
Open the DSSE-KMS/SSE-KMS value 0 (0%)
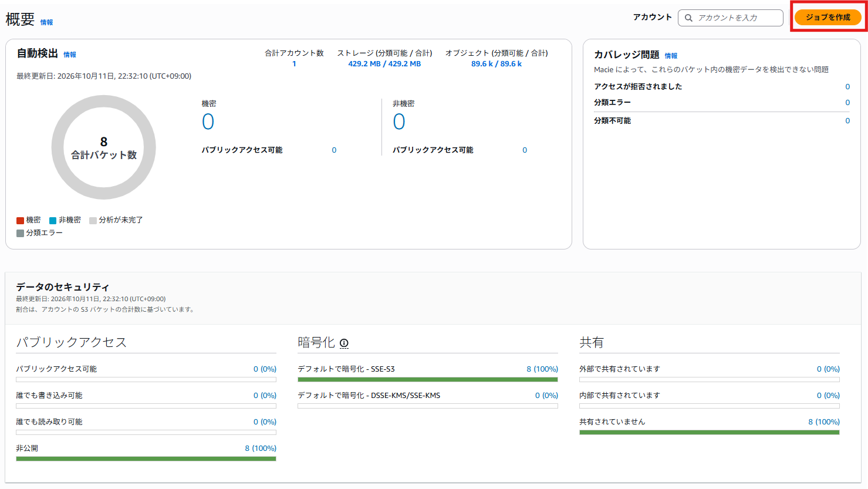click(x=546, y=396)
